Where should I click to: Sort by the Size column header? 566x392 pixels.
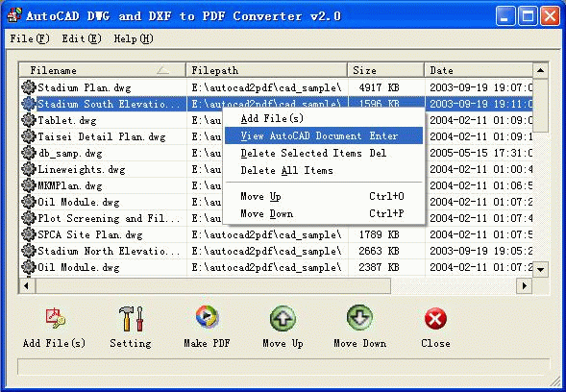(x=386, y=70)
